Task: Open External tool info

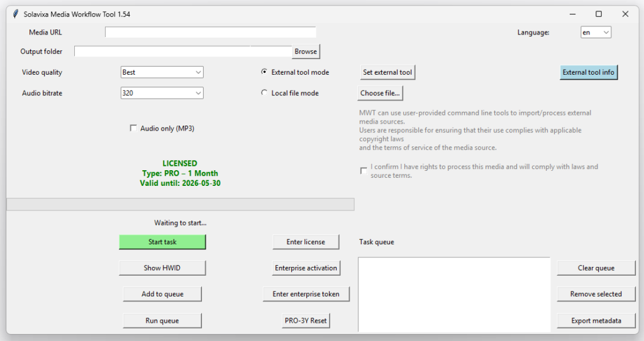Action: pos(589,72)
